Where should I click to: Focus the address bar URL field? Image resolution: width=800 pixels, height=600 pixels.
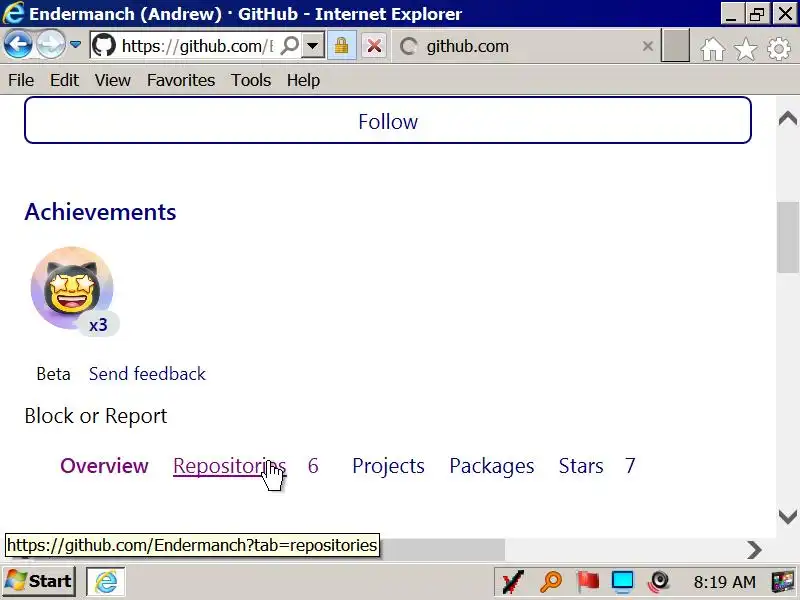(x=196, y=46)
